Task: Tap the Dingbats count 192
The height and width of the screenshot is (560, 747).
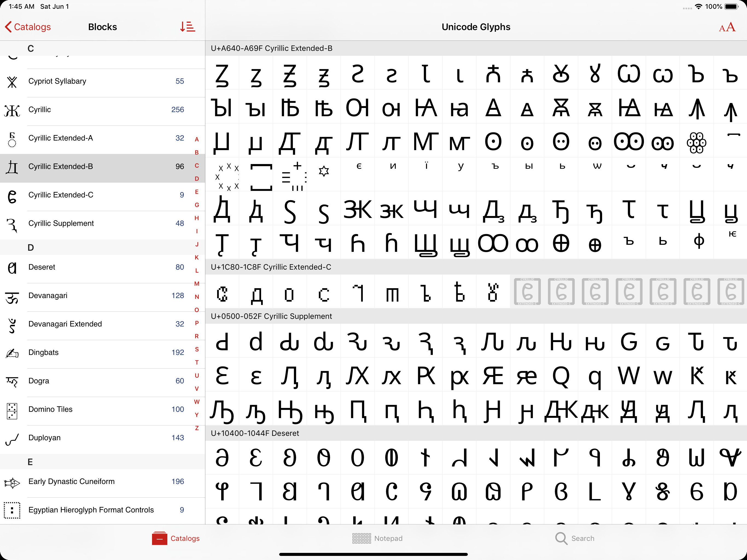Action: (x=178, y=352)
